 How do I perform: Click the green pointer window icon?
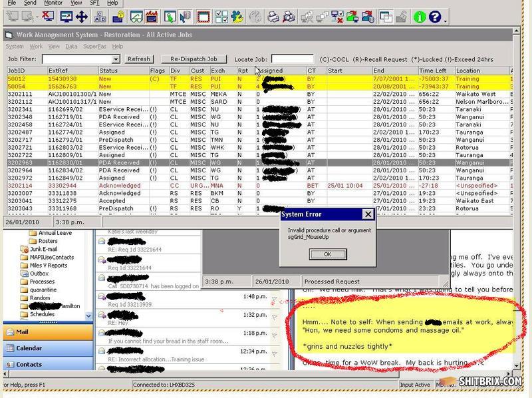(x=170, y=16)
